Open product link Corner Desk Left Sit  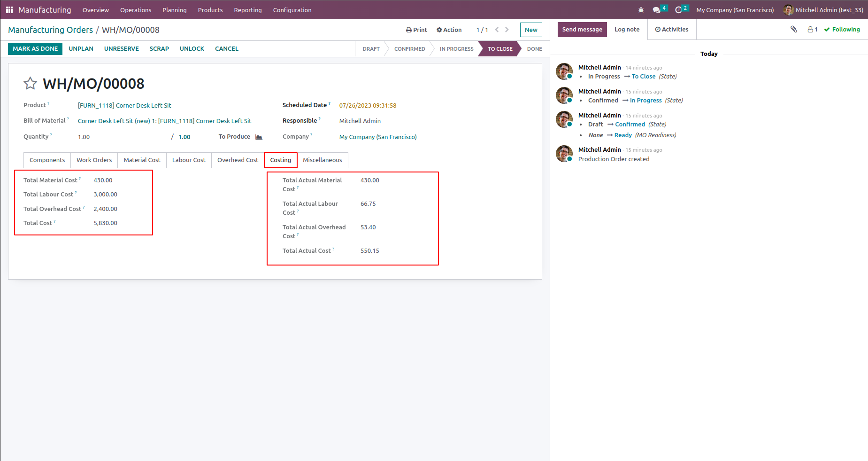(124, 106)
